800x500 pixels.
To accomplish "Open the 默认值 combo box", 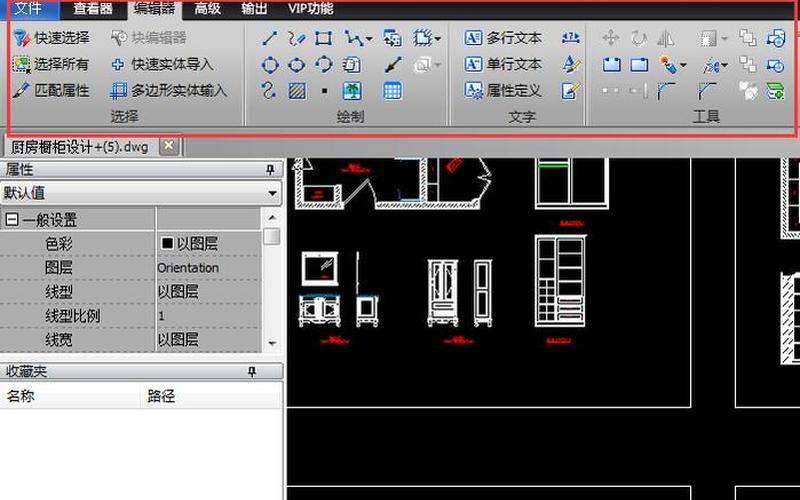I will tap(141, 193).
